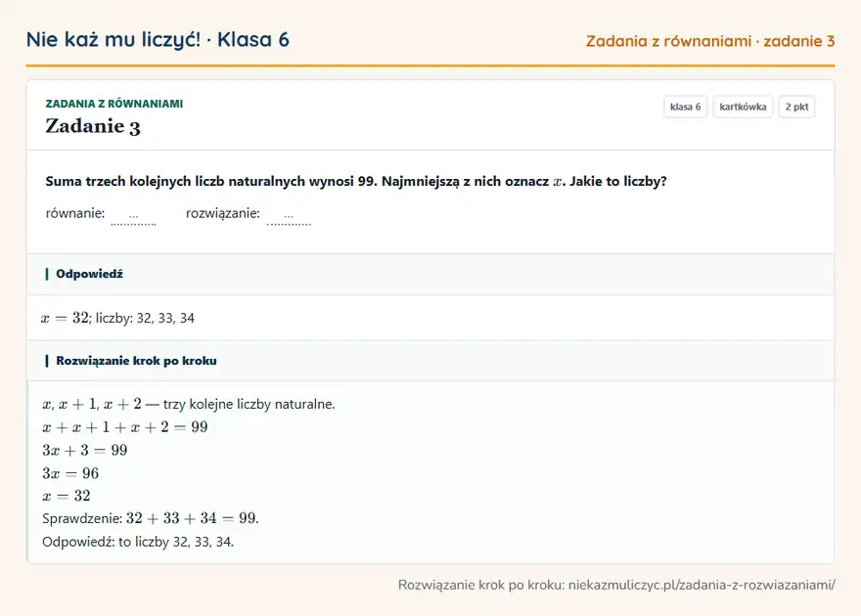Click the blank field after 'równanie:'
861x616 pixels.
(133, 215)
